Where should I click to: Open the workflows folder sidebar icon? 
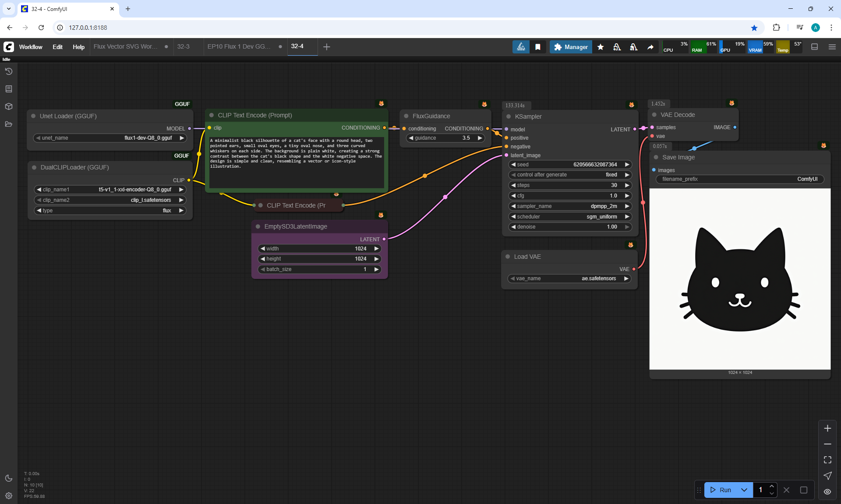[x=8, y=124]
